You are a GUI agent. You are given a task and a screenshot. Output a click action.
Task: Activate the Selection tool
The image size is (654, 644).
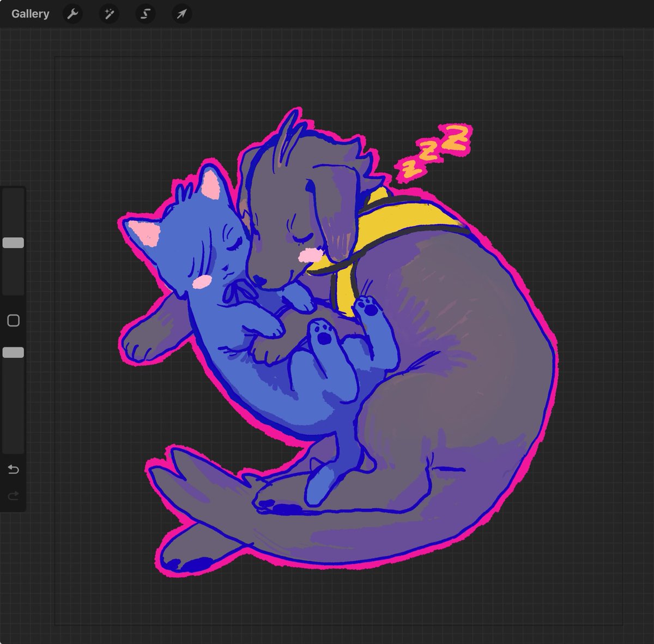145,14
